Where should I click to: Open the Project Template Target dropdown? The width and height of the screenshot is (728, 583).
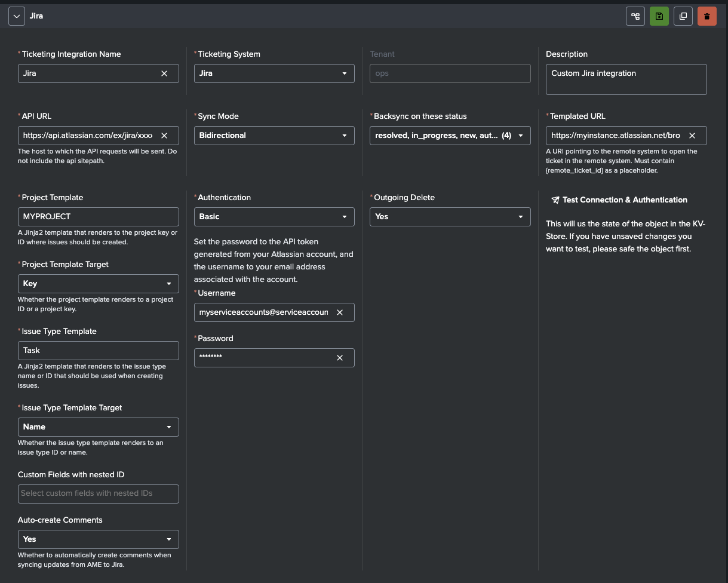pos(170,283)
